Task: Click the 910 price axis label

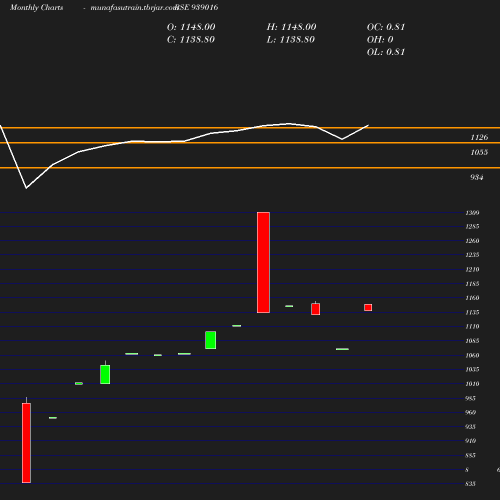Action: (470, 441)
